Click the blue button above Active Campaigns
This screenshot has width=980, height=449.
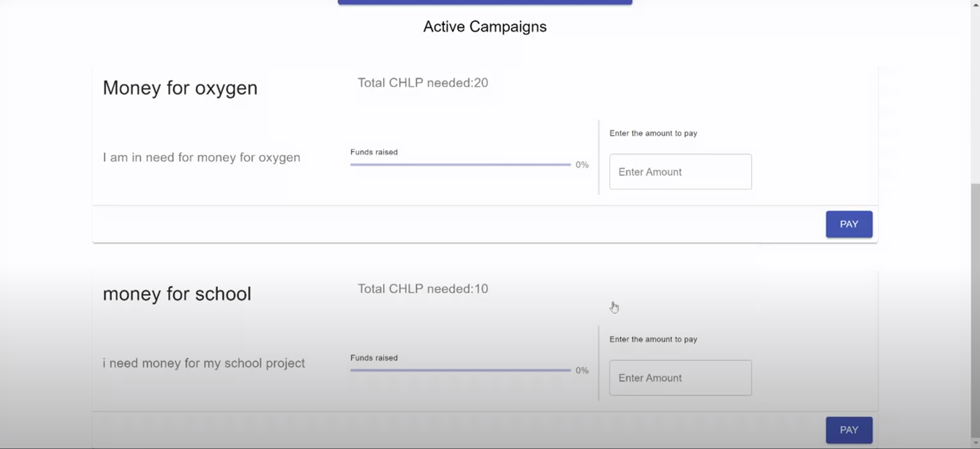485,2
